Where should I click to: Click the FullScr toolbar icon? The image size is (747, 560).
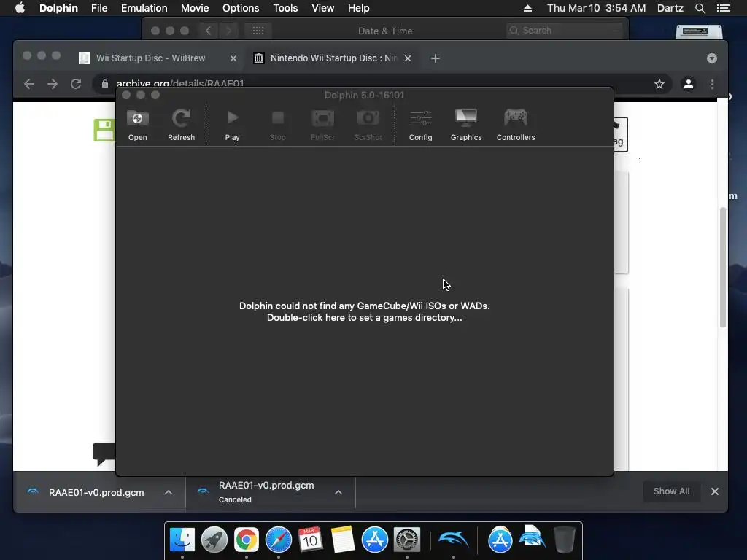tap(322, 125)
